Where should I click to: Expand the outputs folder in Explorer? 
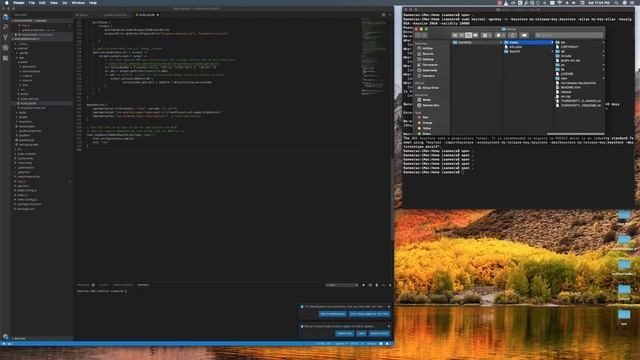(27, 76)
